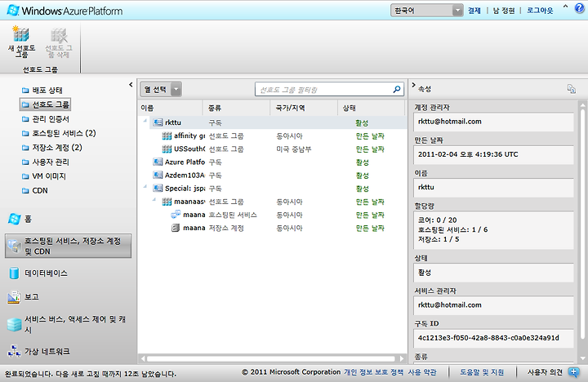Collapse the maanaas affinity group row

point(154,199)
